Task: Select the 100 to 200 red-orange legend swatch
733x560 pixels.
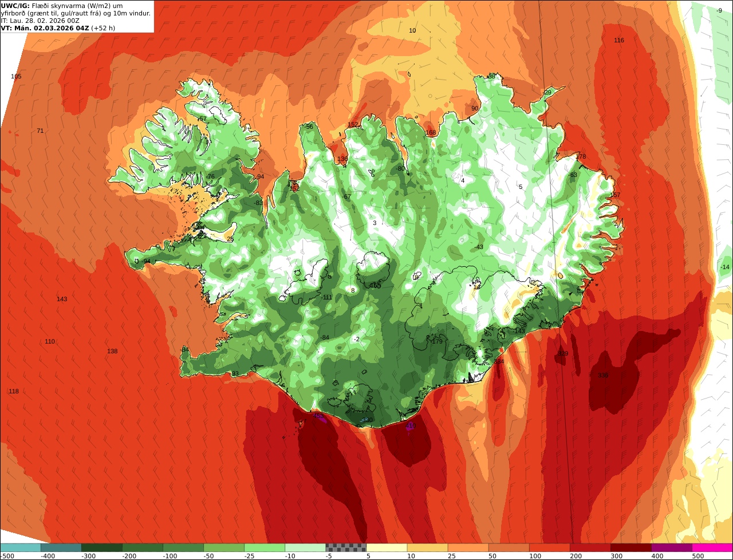Action: pyautogui.click(x=549, y=547)
